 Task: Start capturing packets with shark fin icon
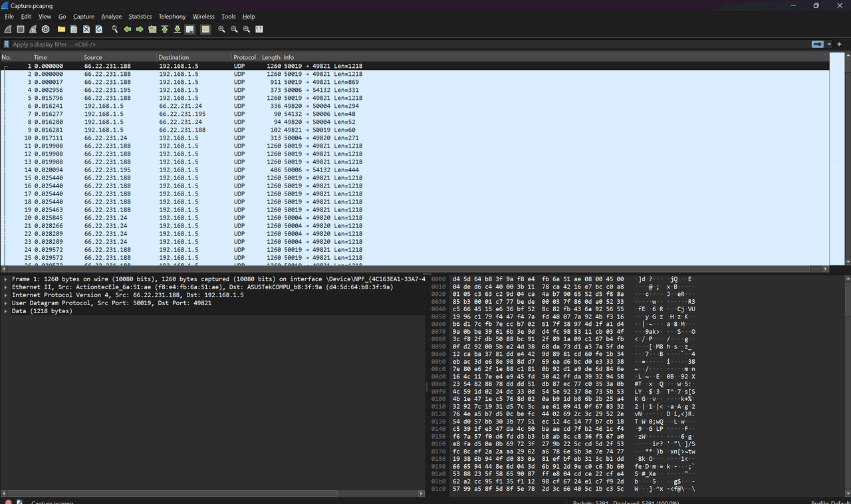pyautogui.click(x=8, y=29)
